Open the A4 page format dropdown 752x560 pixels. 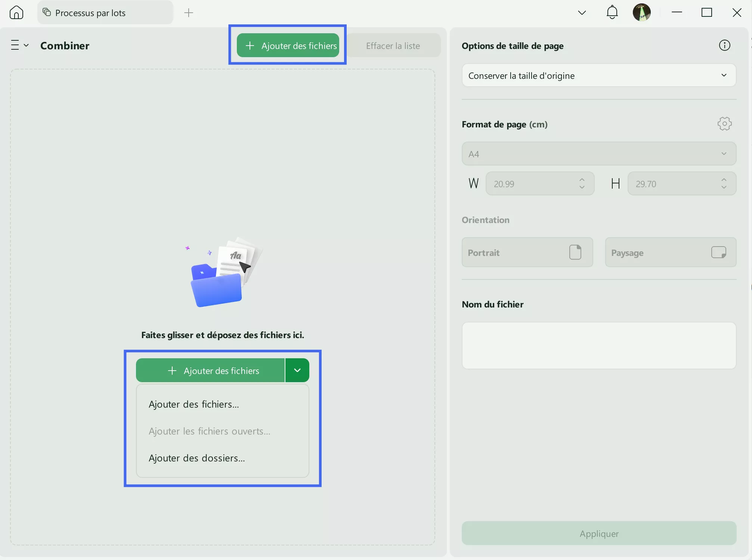tap(598, 154)
